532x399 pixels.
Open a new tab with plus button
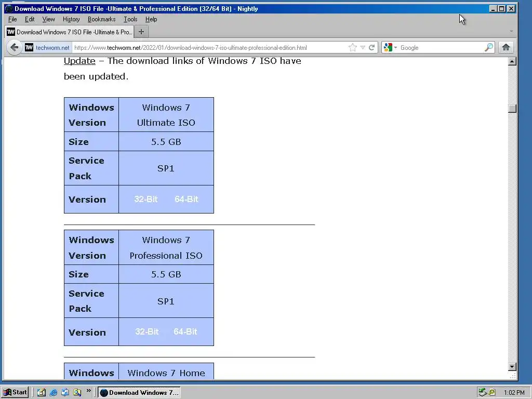click(x=141, y=32)
